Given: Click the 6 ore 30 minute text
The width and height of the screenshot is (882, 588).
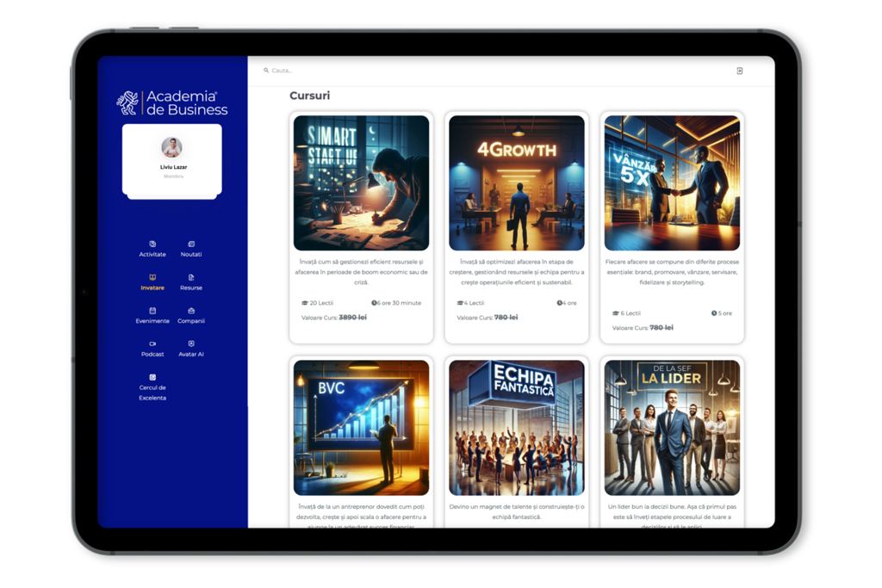Looking at the screenshot, I should click(400, 303).
